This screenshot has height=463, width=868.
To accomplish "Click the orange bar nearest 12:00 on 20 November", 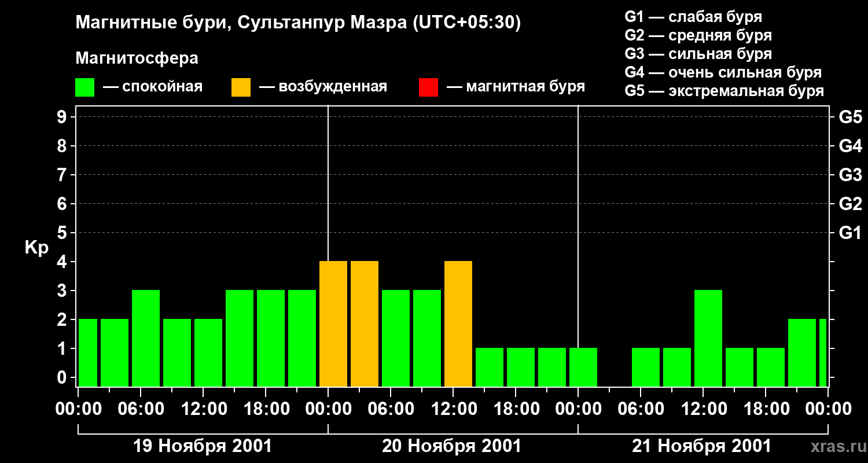I will (458, 324).
